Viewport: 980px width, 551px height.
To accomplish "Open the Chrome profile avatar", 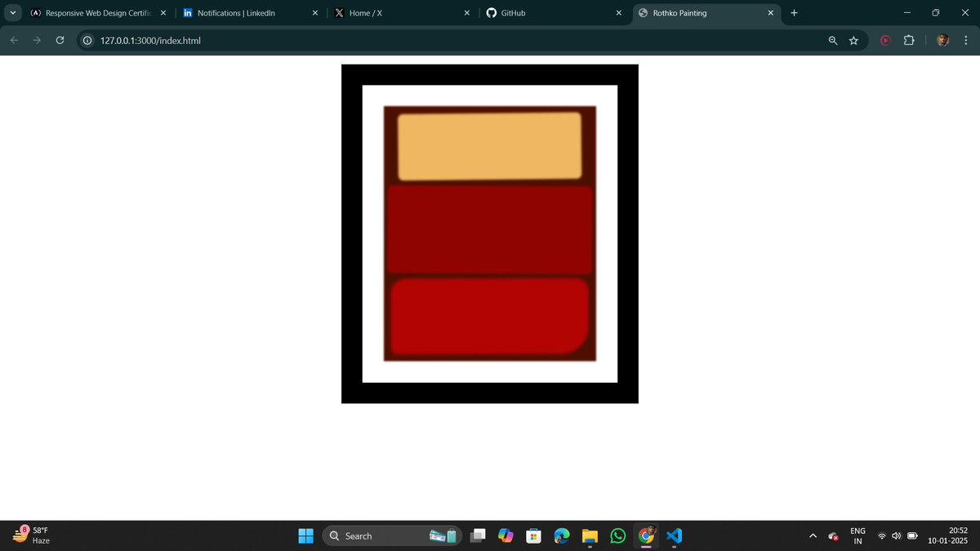I will point(942,40).
